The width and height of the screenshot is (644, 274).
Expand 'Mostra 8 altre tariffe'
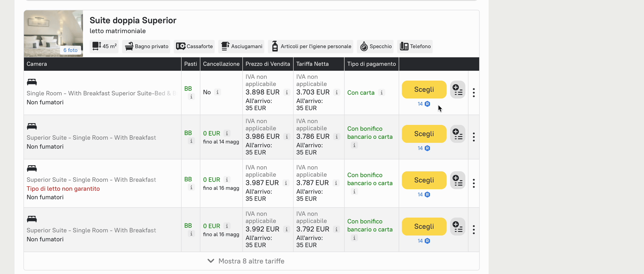246,261
